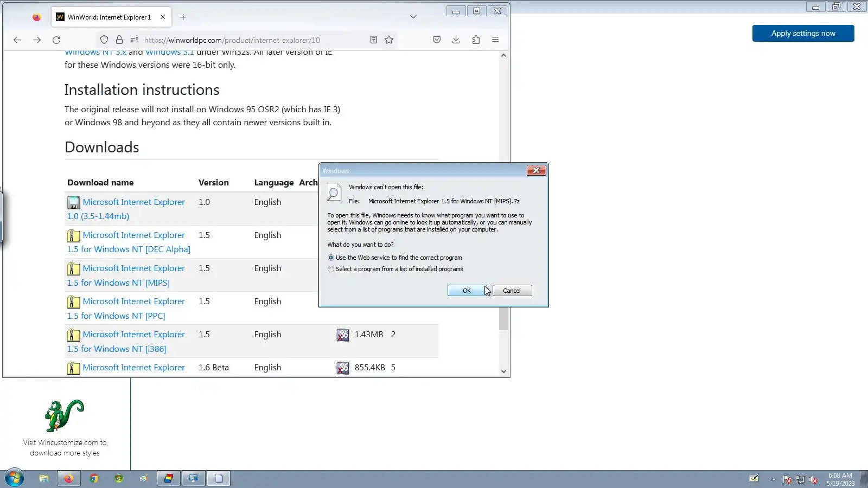The image size is (868, 488).
Task: Open the Firefox View pinned icon
Action: click(36, 17)
